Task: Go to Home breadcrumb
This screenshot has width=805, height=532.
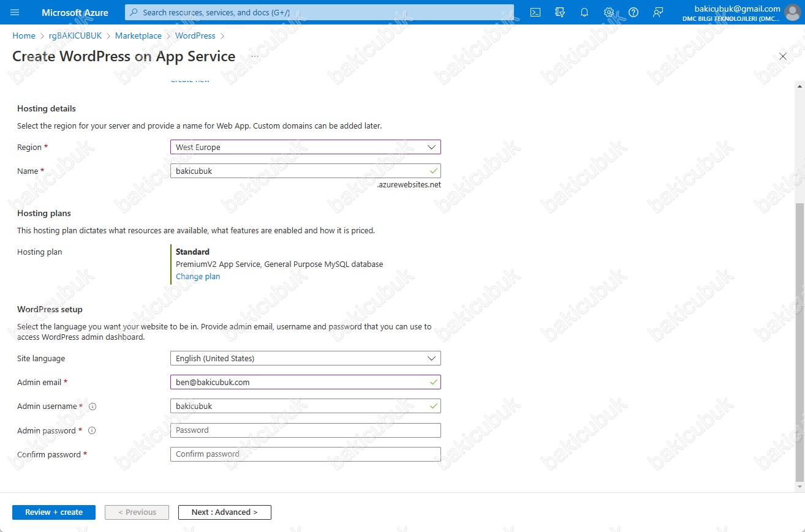Action: point(24,36)
